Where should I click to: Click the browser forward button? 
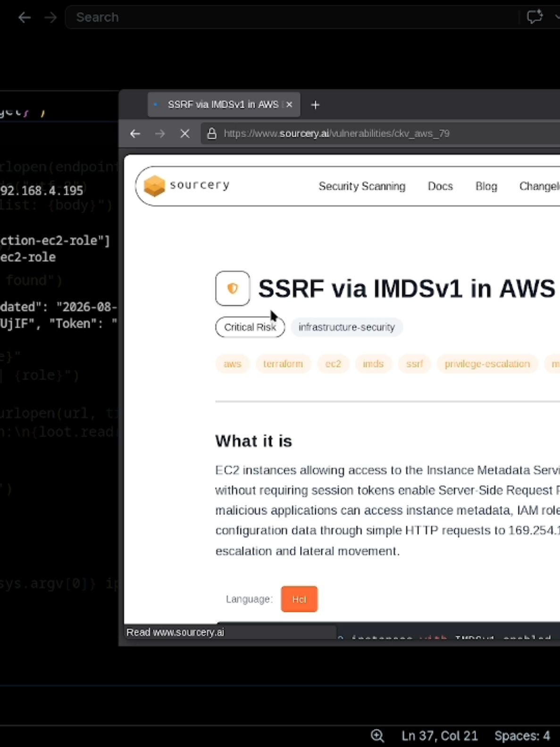[x=160, y=134]
